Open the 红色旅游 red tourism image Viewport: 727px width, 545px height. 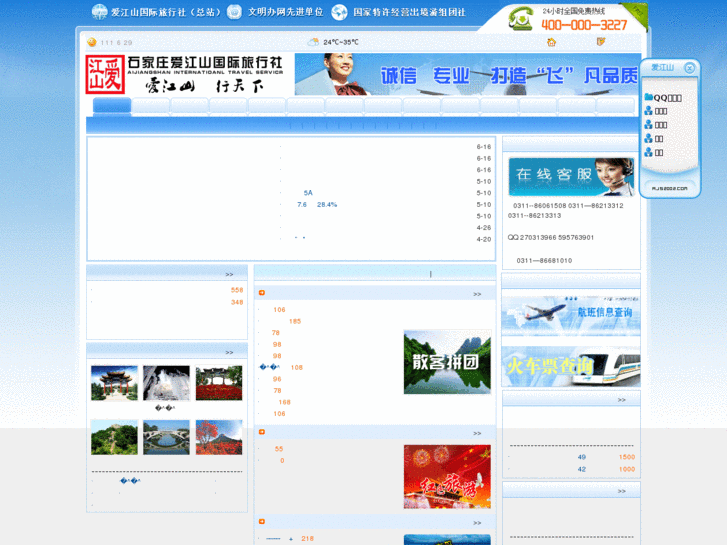[x=447, y=476]
